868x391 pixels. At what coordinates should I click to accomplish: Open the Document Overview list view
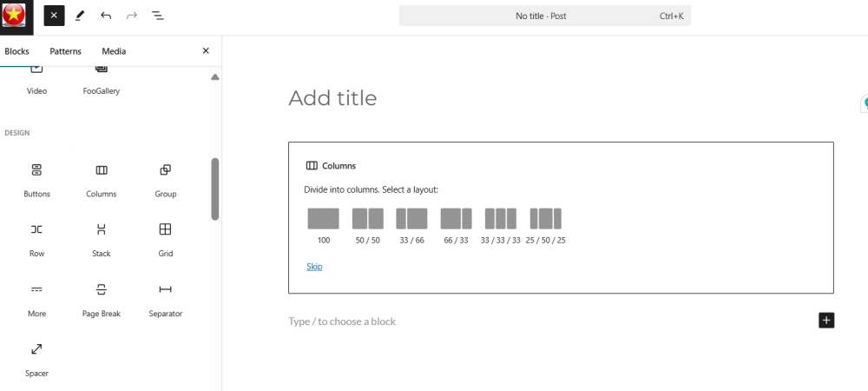pyautogui.click(x=158, y=16)
